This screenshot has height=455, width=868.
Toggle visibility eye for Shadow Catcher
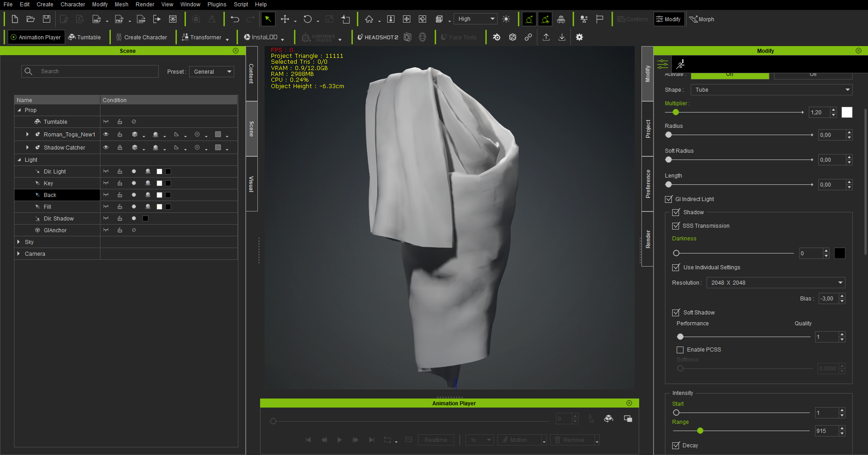(106, 148)
